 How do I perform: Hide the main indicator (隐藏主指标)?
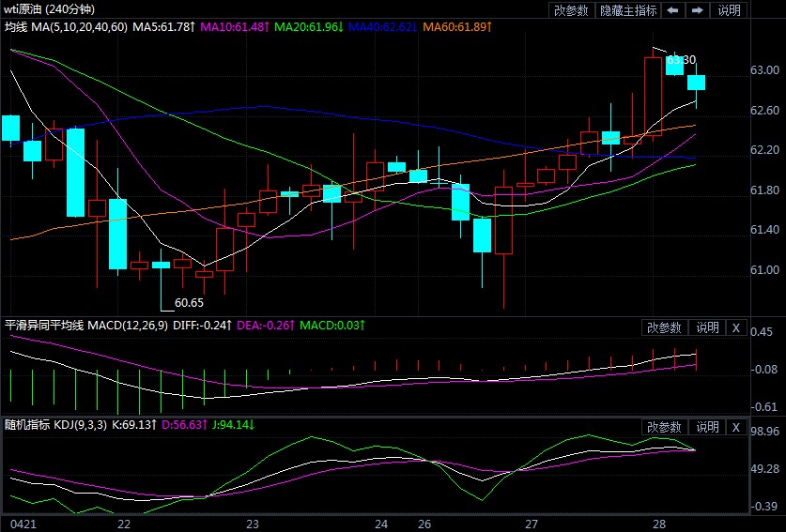[628, 10]
